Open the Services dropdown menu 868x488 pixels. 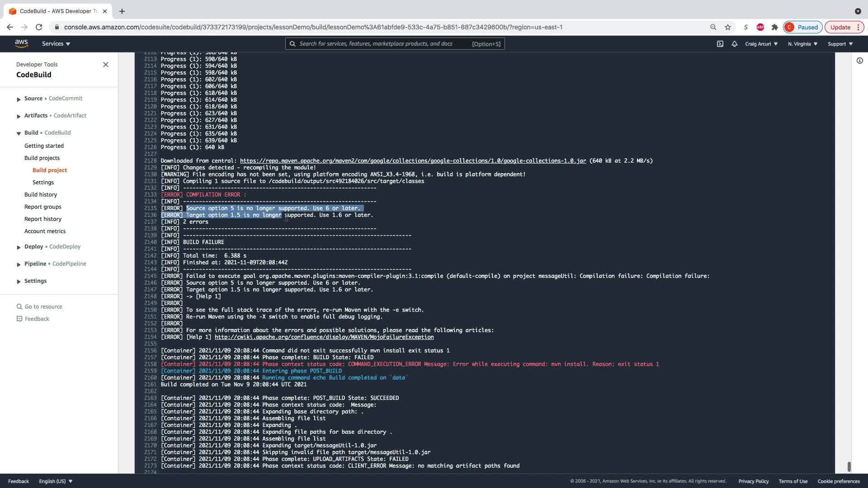click(56, 44)
